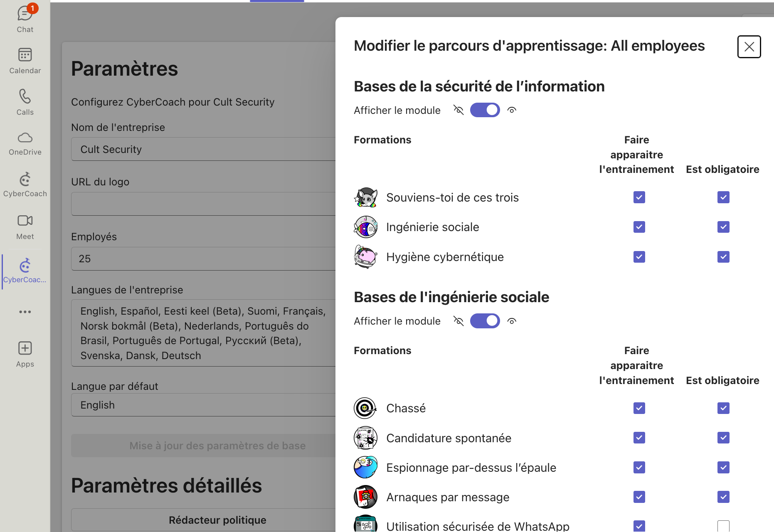The height and width of the screenshot is (532, 774).
Task: Open OneDrive cloud icon
Action: click(25, 143)
